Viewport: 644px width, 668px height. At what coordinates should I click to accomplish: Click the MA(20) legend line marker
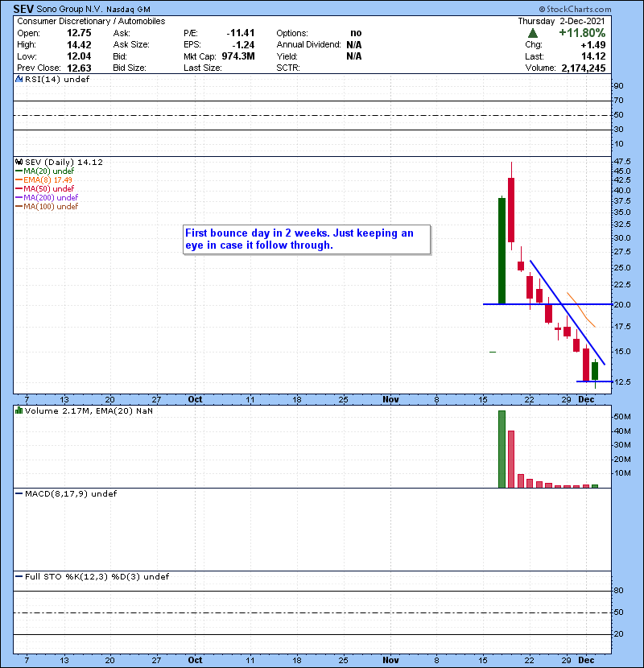(x=19, y=171)
